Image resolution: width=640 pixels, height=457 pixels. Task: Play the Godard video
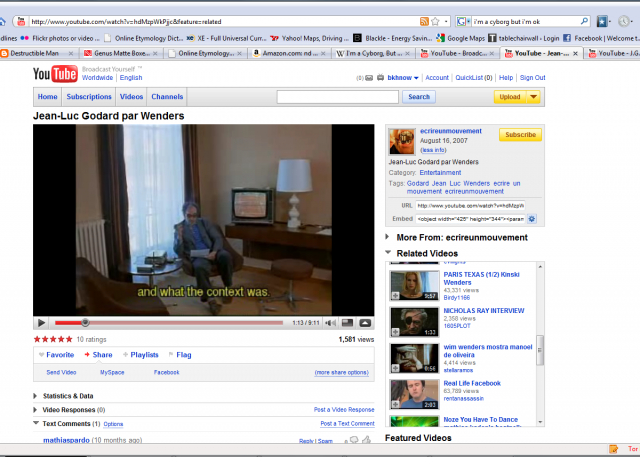pyautogui.click(x=41, y=323)
